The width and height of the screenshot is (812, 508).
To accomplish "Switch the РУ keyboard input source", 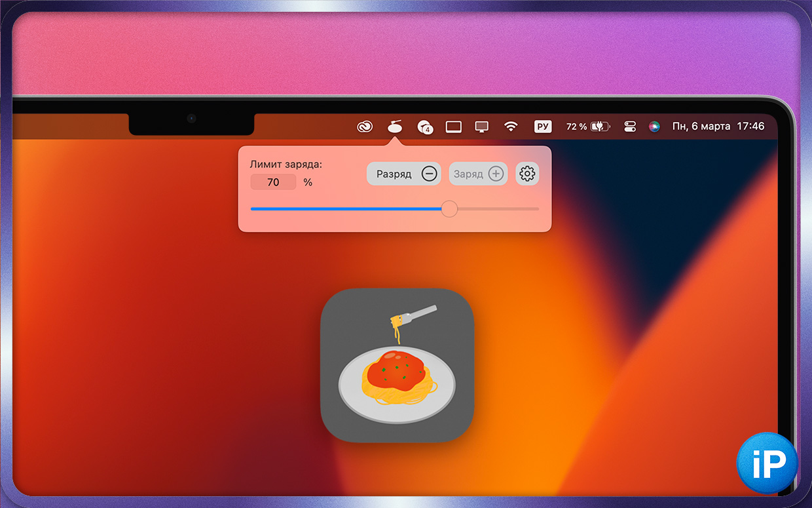I will (543, 127).
